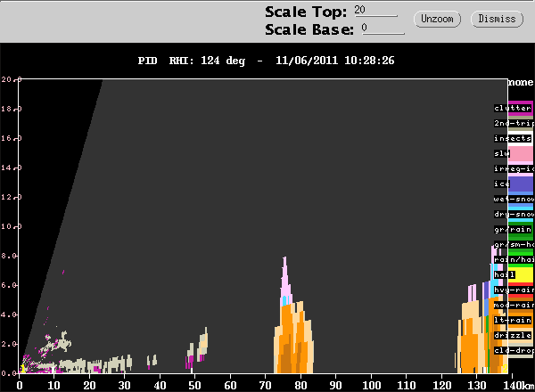Image resolution: width=535 pixels, height=392 pixels.
Task: Select the 2nd-trip legend label
Action: [514, 123]
